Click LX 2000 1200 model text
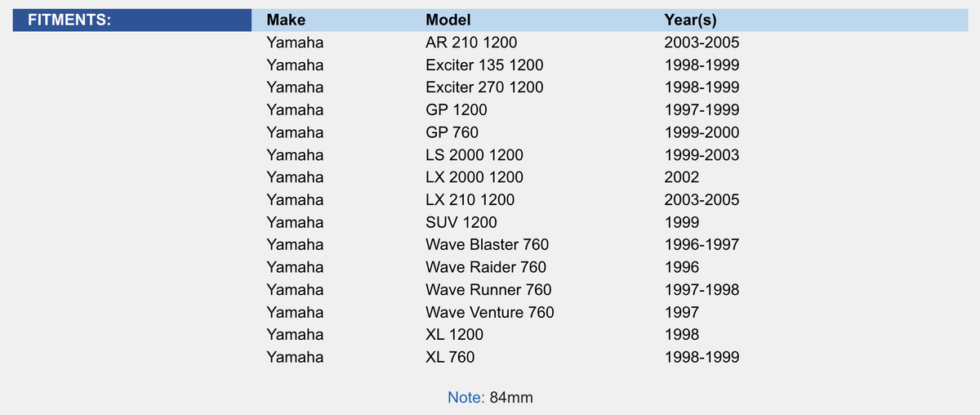980x415 pixels. [474, 177]
